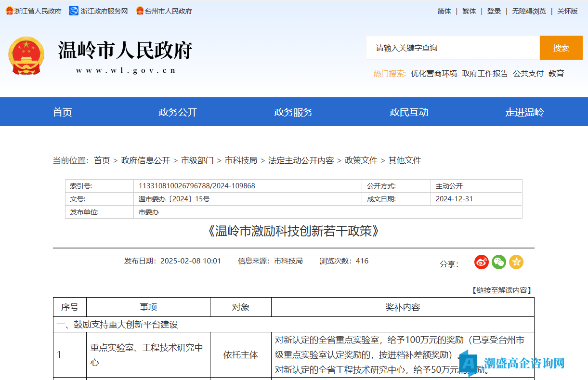Screen dimensions: 588x380
Task: Click the Zhejiang Government Service Network blue icon
Action: 74,11
